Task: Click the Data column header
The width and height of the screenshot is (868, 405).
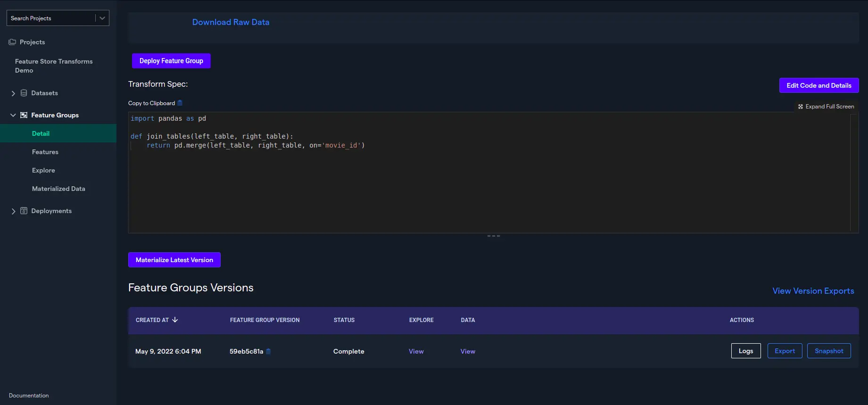Action: [468, 320]
